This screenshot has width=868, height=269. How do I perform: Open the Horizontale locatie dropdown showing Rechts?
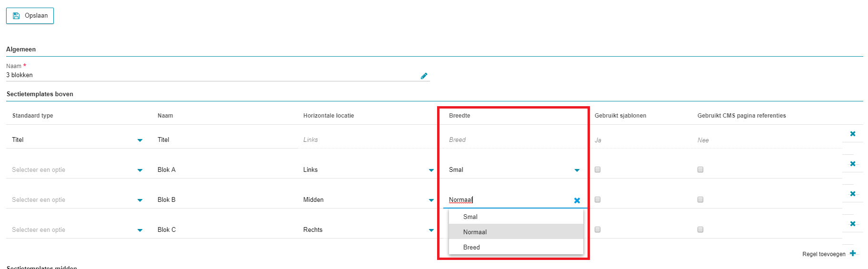click(x=369, y=230)
